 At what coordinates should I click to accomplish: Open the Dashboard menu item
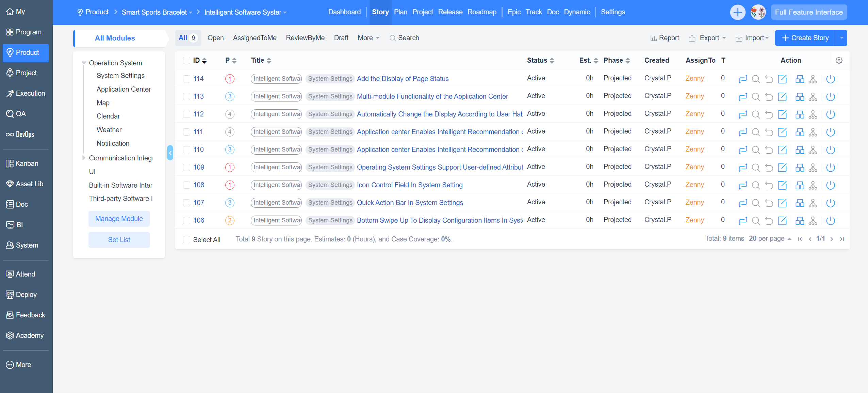point(344,12)
